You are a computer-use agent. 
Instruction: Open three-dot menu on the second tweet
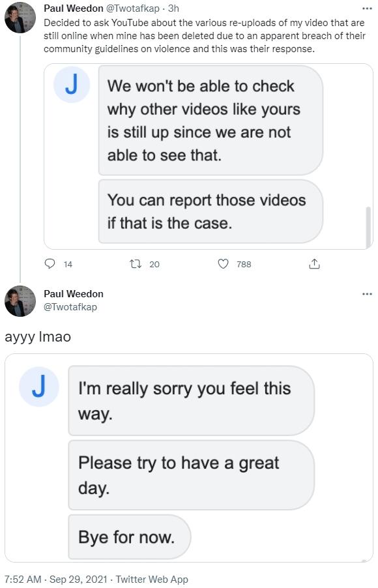coord(367,293)
